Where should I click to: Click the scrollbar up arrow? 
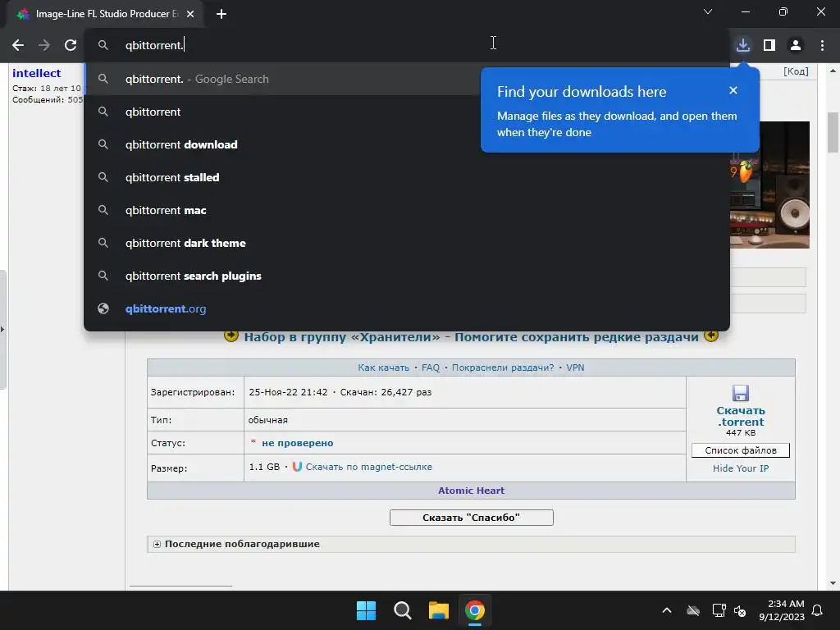click(833, 71)
